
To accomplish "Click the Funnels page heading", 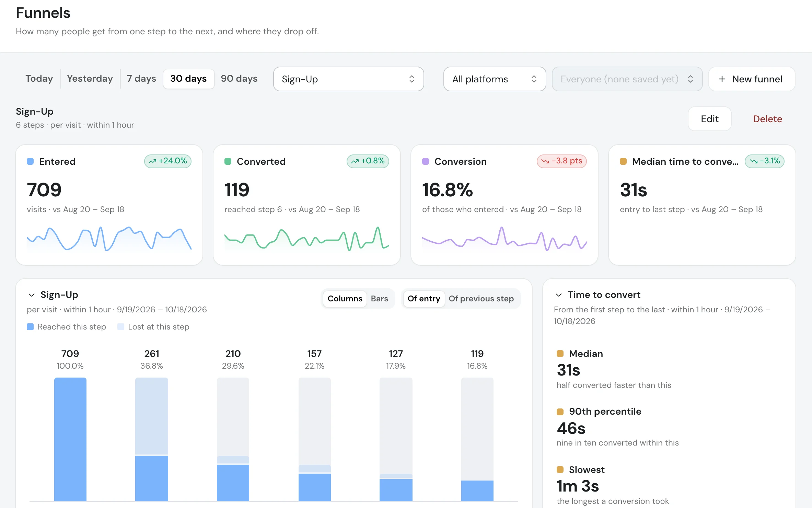I will click(43, 13).
